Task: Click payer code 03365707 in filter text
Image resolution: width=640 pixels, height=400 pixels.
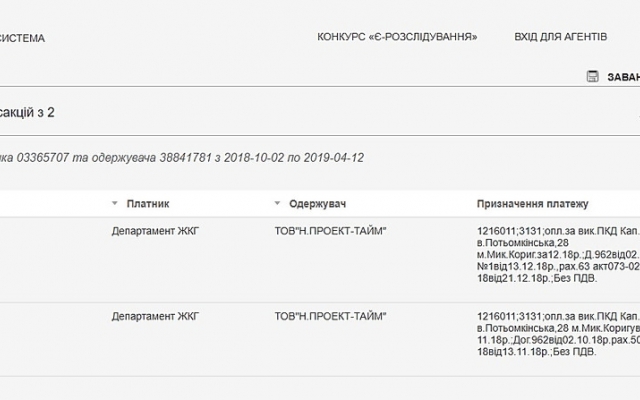Action: [x=42, y=158]
